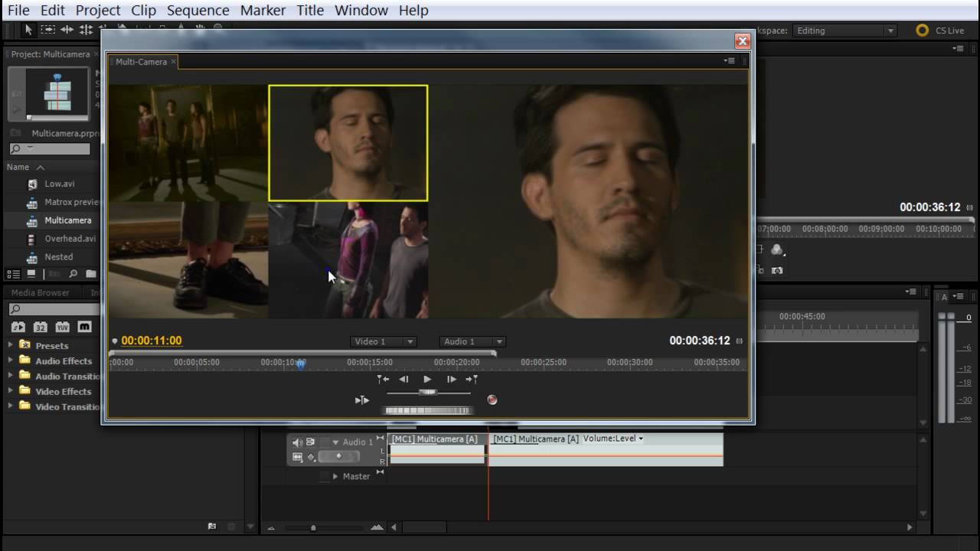This screenshot has height=551, width=980.
Task: Go to next edit point in Multi-Camera monitor
Action: point(472,379)
